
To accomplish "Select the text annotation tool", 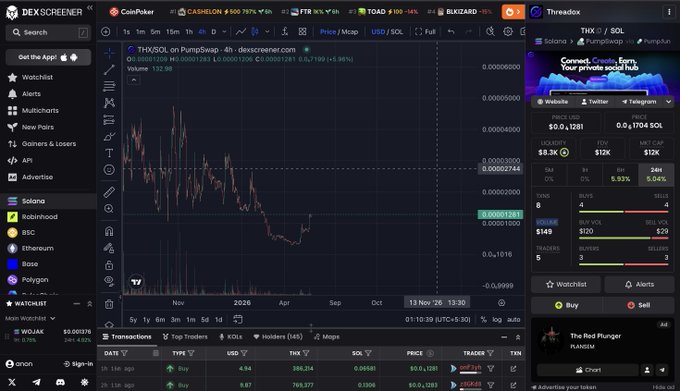I will pyautogui.click(x=109, y=153).
